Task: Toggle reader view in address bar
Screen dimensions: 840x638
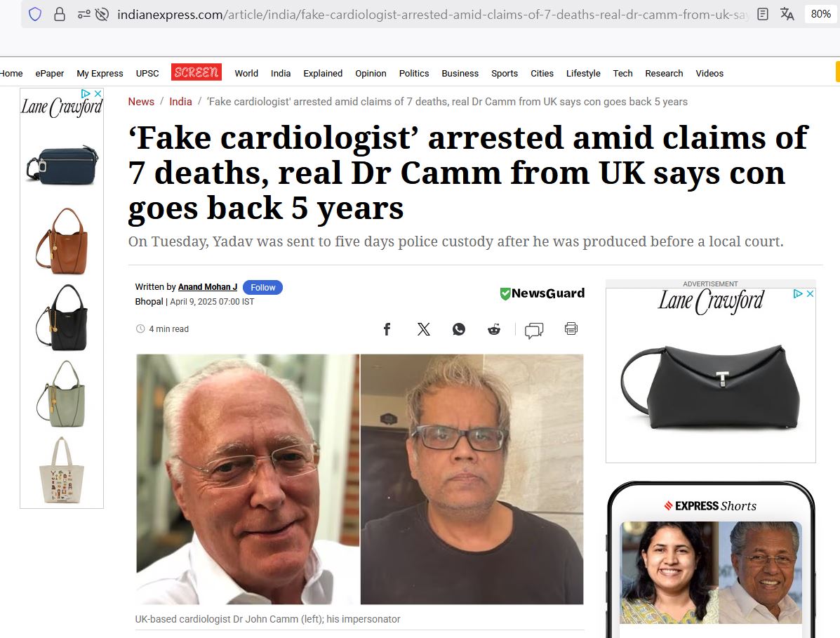Action: pyautogui.click(x=763, y=15)
